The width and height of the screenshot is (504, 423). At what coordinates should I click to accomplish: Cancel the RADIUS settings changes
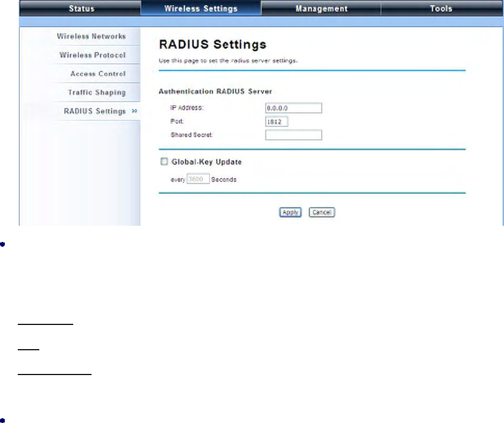(322, 212)
